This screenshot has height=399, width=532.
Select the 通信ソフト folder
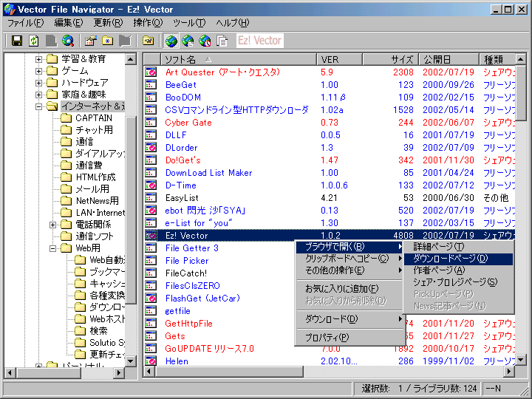pos(95,236)
